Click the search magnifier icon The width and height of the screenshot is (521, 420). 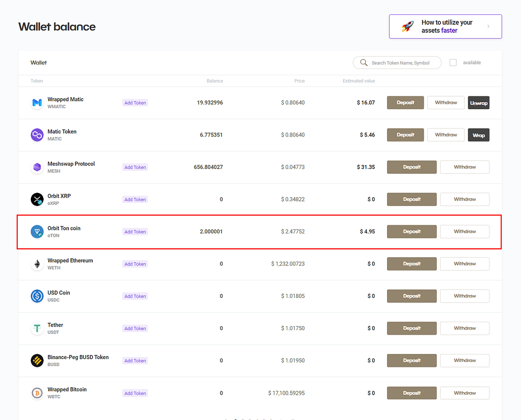click(x=364, y=63)
